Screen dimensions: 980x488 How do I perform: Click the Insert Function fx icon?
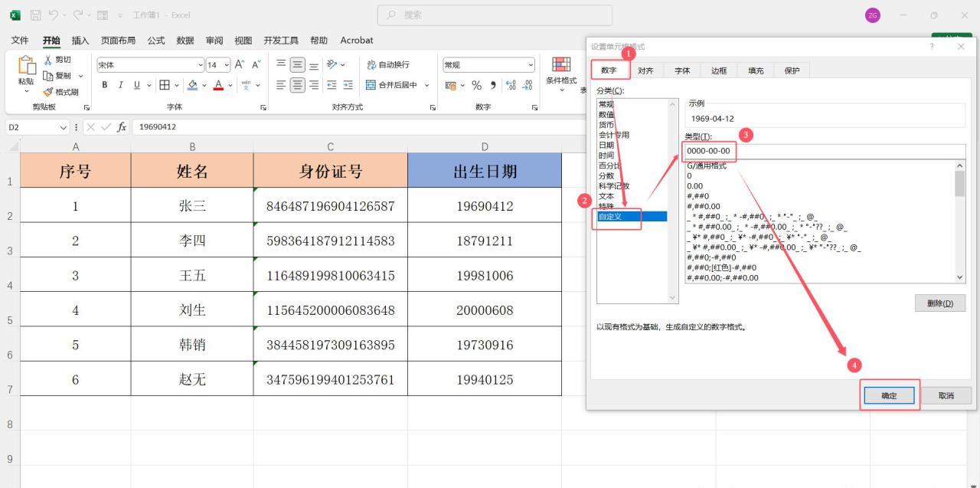click(x=122, y=127)
